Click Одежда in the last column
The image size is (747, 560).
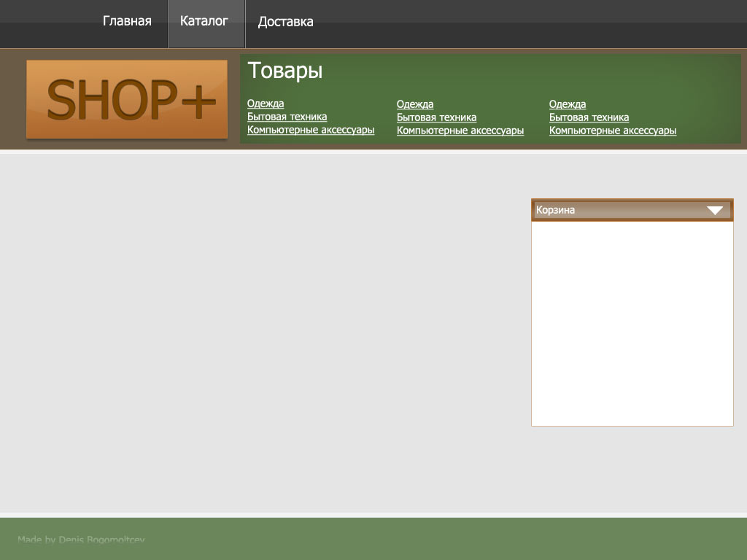pyautogui.click(x=568, y=104)
